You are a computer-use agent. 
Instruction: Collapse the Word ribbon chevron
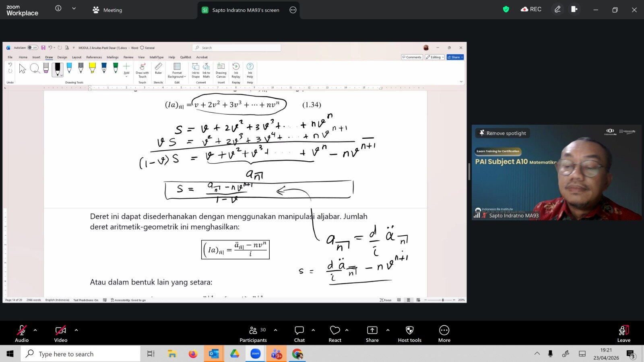(x=461, y=82)
